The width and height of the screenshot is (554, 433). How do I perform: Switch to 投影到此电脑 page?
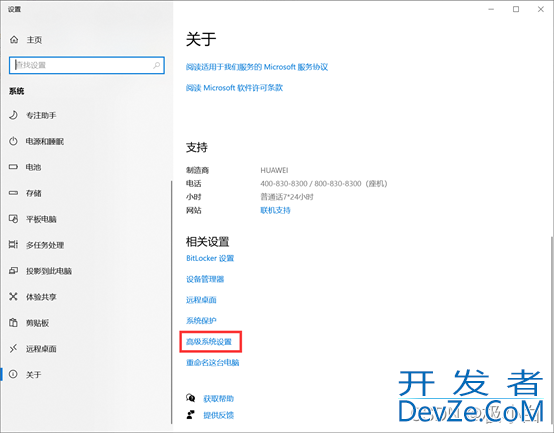49,271
